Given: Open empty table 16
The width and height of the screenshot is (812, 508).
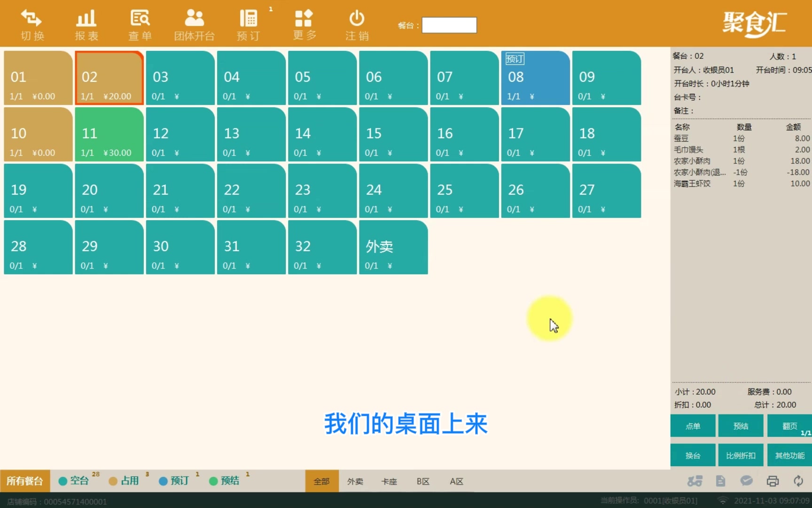Looking at the screenshot, I should click(465, 134).
